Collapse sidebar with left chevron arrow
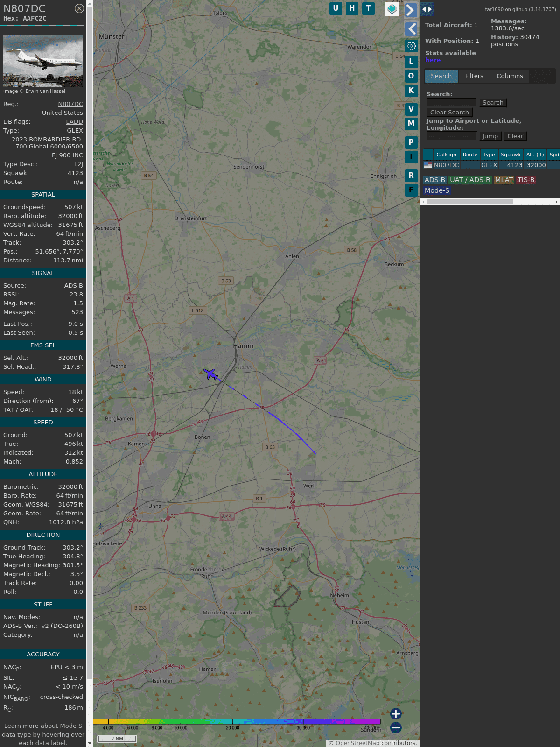The width and height of the screenshot is (560, 747). tap(411, 29)
